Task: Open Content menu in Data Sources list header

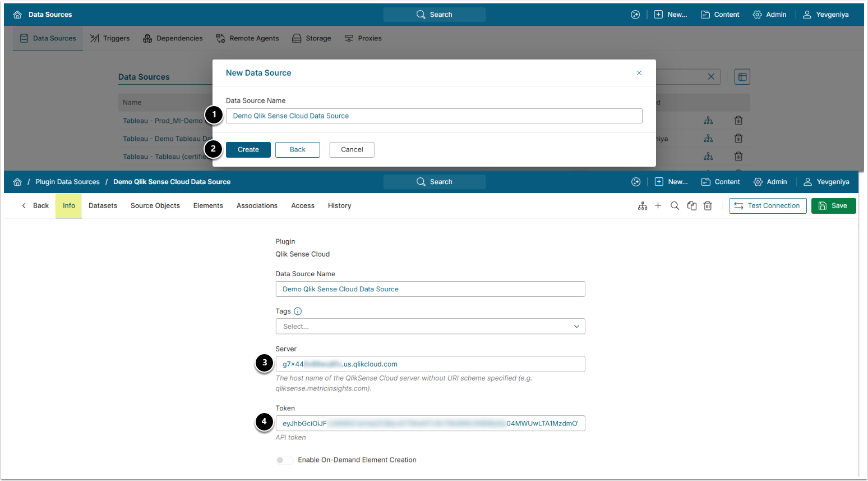Action: pos(720,15)
